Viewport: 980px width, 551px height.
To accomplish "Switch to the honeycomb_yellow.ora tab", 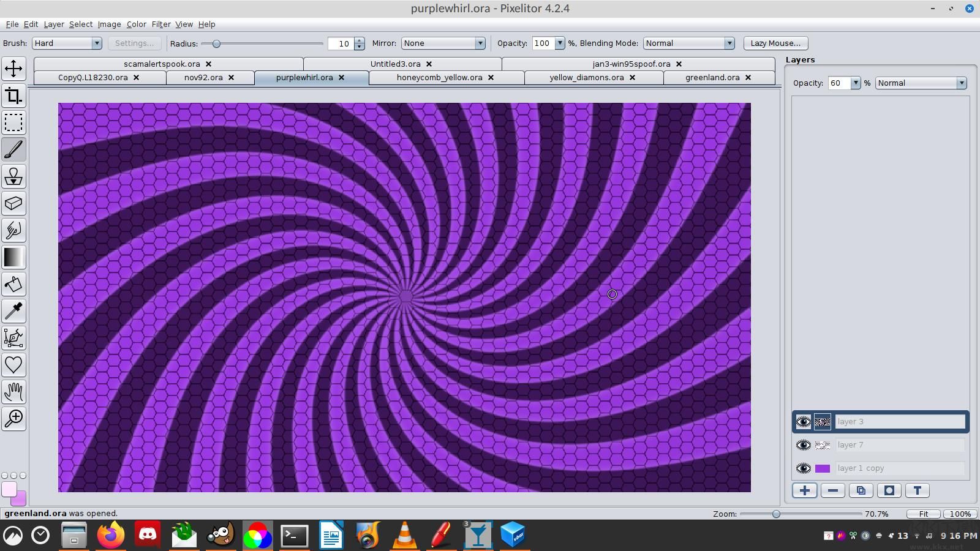I will tap(439, 78).
